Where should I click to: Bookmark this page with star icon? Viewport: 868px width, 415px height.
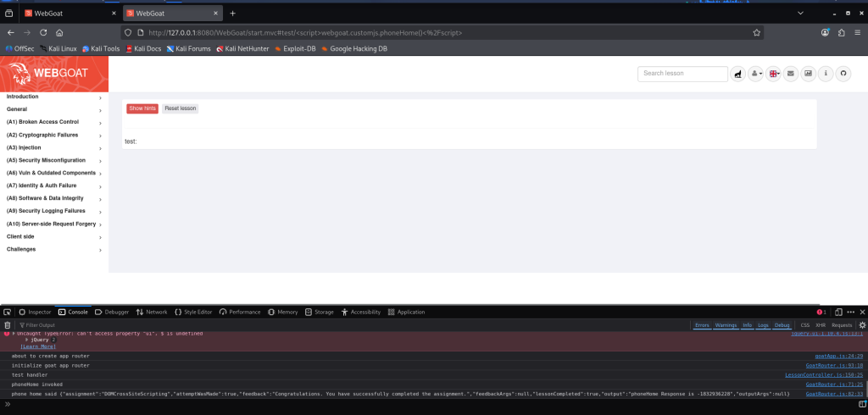(x=757, y=33)
